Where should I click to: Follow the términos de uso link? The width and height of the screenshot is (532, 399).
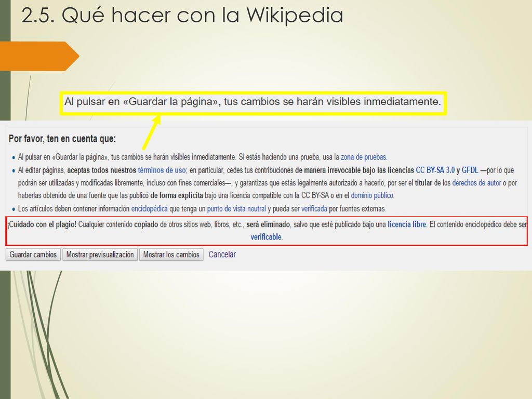point(162,170)
